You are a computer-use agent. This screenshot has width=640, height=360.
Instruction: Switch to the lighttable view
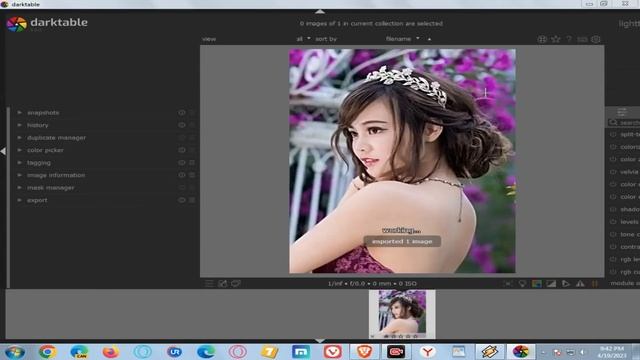[x=629, y=24]
